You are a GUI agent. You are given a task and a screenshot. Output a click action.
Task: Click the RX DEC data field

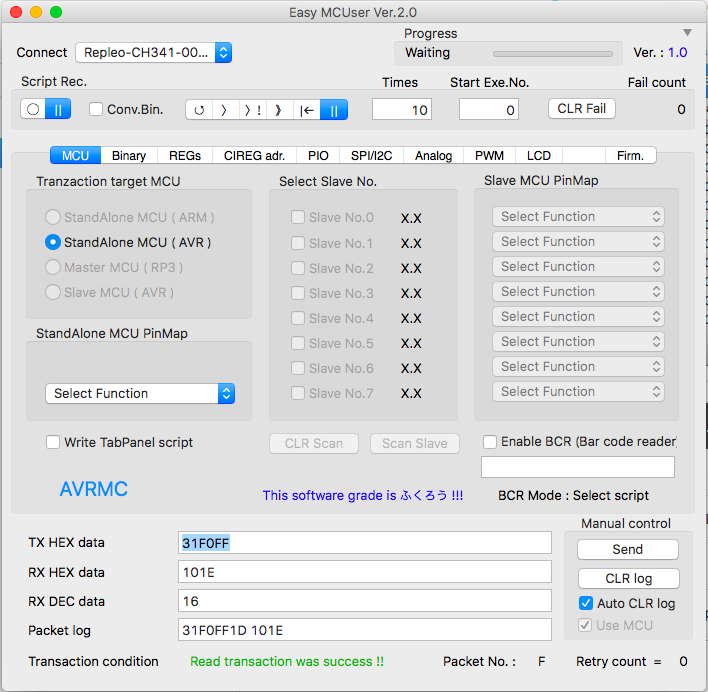[x=365, y=601]
